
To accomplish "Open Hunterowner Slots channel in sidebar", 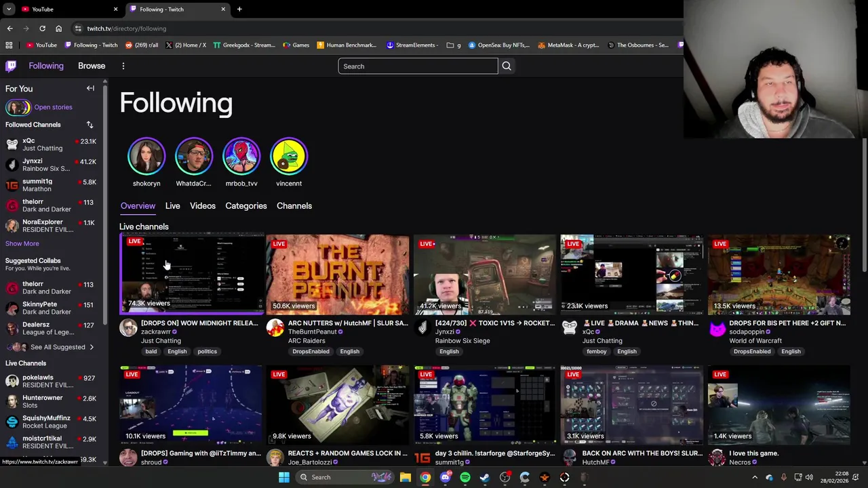I will pos(51,401).
